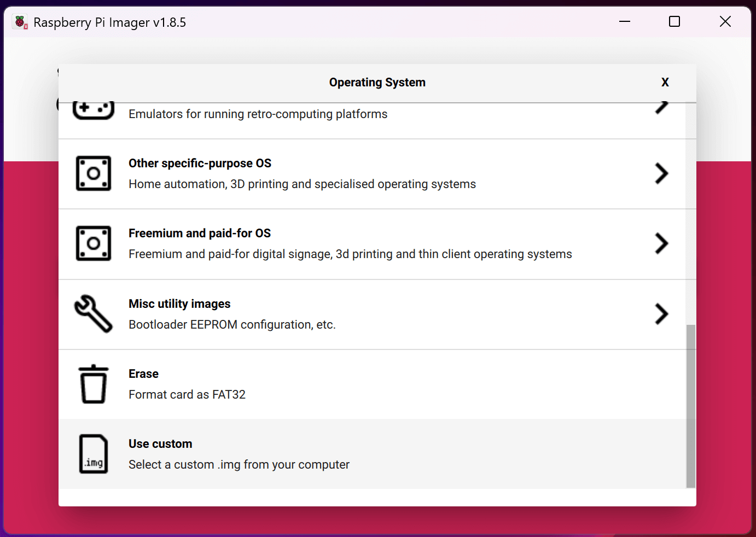756x537 pixels.
Task: Click the trash can Erase icon
Action: click(x=94, y=384)
